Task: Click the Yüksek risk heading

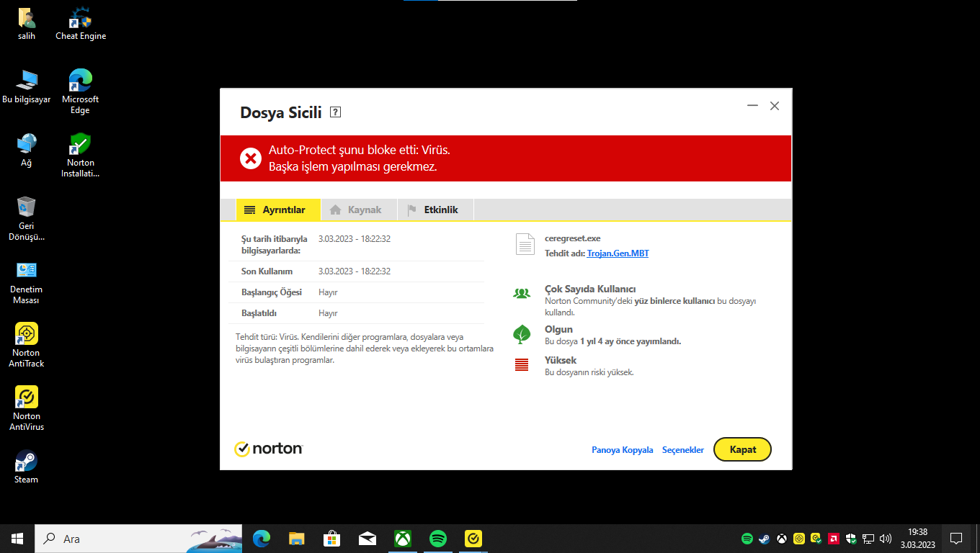Action: coord(561,360)
